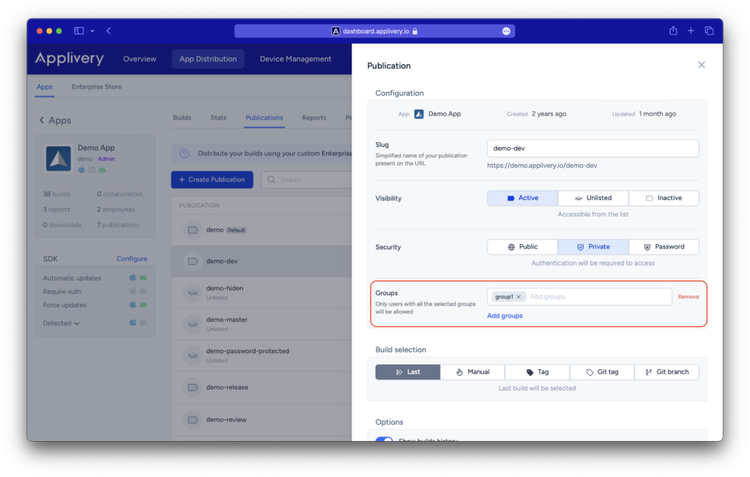Click the Safari share icon
Viewport: 750px width, 477px height.
[673, 31]
